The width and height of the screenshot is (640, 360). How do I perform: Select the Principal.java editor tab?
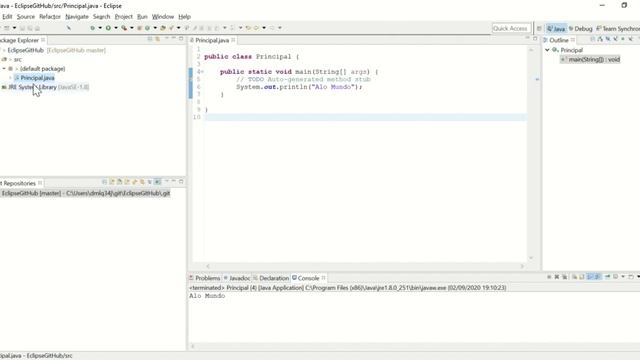point(212,40)
